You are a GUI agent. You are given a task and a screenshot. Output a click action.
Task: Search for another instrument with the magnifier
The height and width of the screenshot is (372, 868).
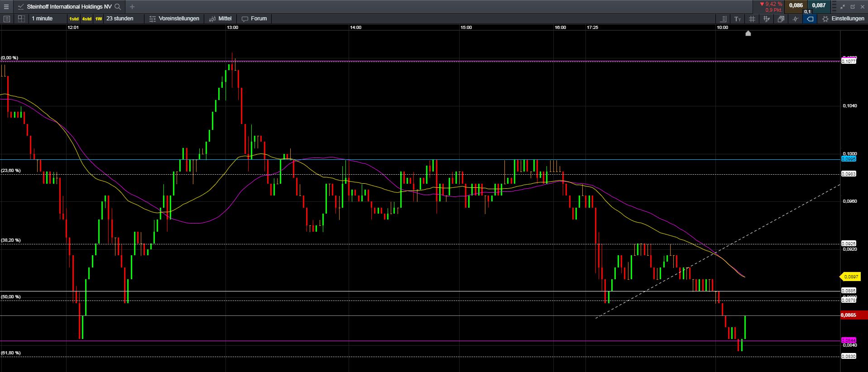point(118,7)
